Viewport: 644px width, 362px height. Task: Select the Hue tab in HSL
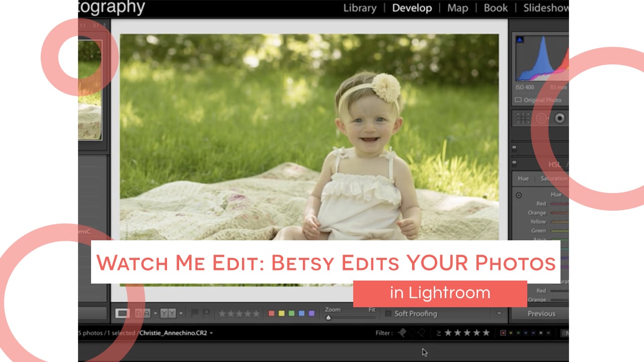(x=523, y=178)
